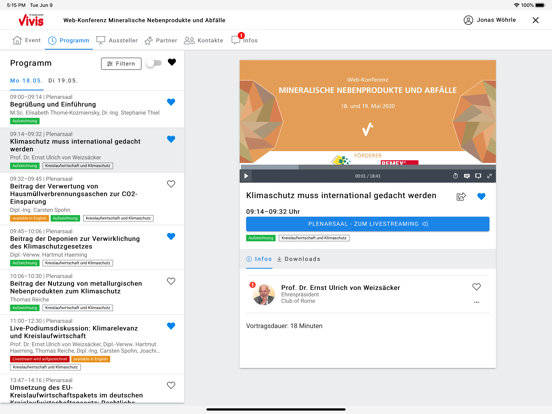Unfavorite Beitrag der Deponien session
The height and width of the screenshot is (414, 552).
coord(171,237)
